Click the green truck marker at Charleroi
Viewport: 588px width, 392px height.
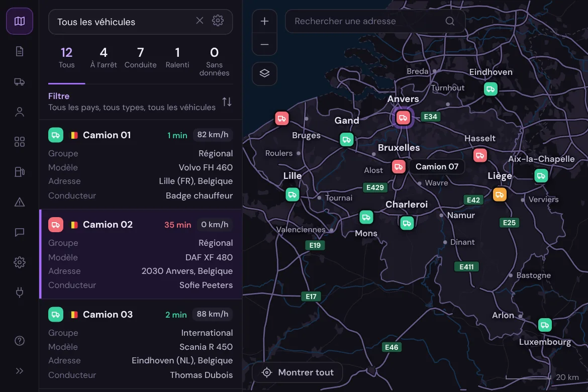(407, 223)
